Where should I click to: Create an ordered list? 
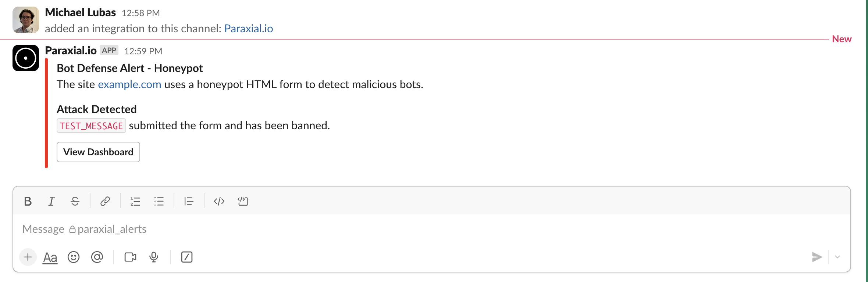pyautogui.click(x=135, y=201)
